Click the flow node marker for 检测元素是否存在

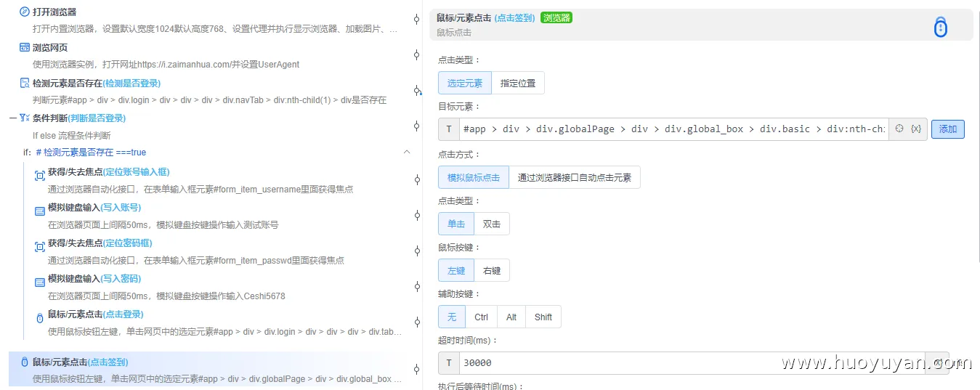tap(417, 91)
